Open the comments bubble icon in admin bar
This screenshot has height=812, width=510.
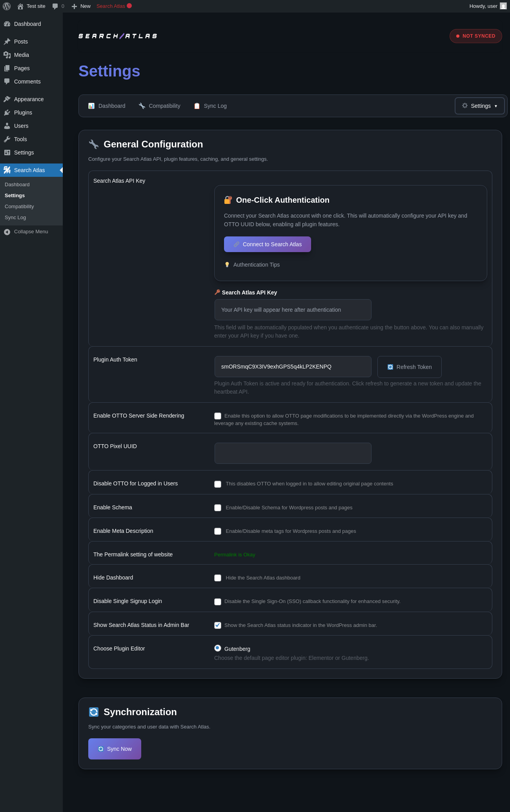(x=55, y=6)
